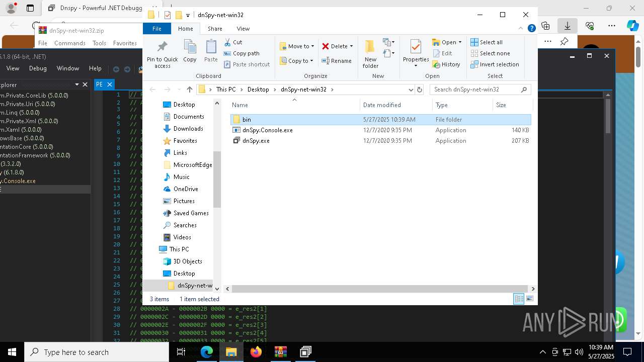Click History in Open group
The image size is (644, 362).
tap(446, 64)
